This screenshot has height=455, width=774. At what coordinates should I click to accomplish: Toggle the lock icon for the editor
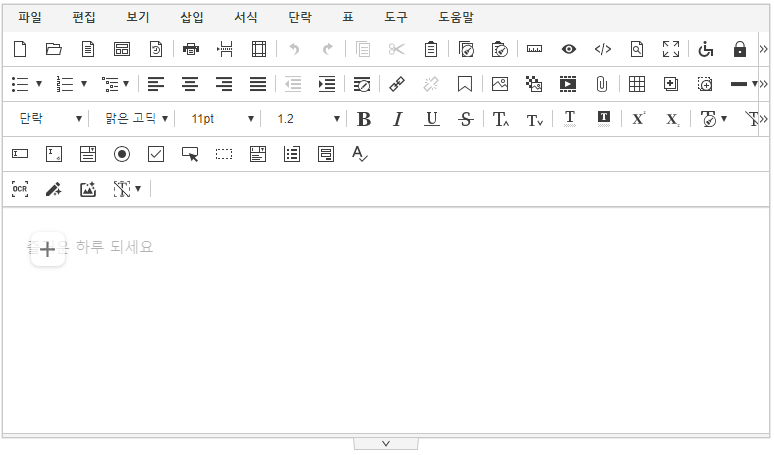click(740, 49)
